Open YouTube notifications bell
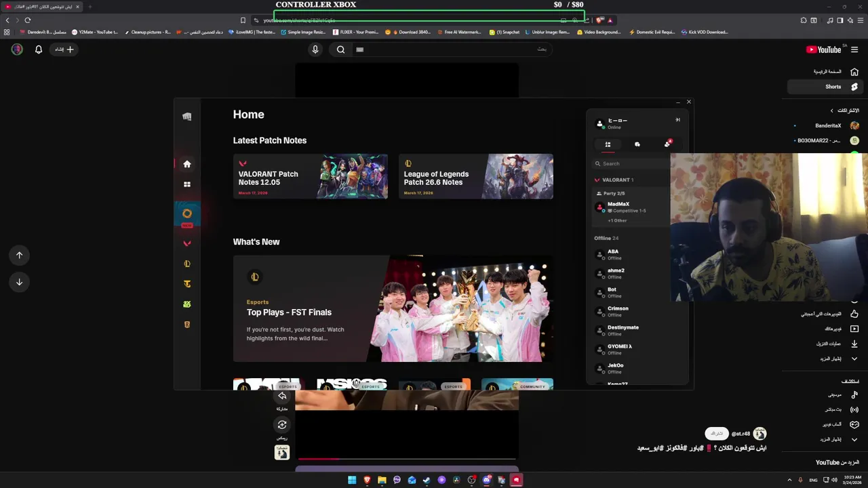The width and height of the screenshot is (868, 488). pos(39,49)
